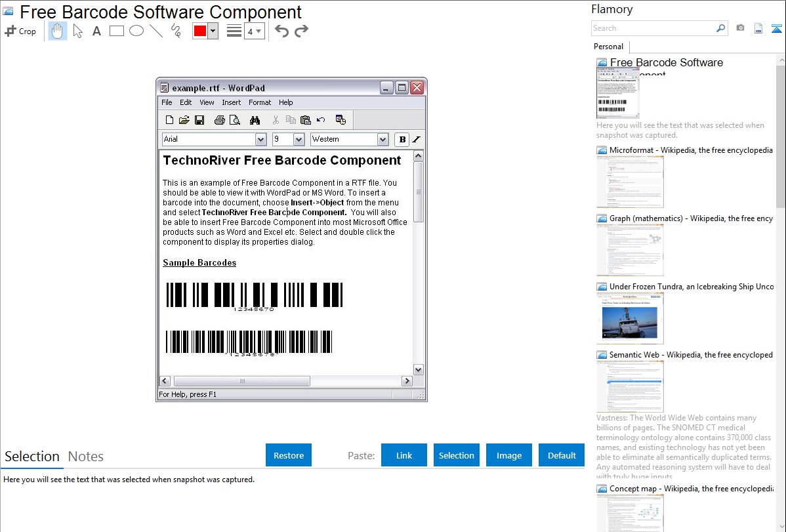Open the Free Barcode Software snapshot thumbnail
The image size is (786, 532).
click(x=617, y=92)
